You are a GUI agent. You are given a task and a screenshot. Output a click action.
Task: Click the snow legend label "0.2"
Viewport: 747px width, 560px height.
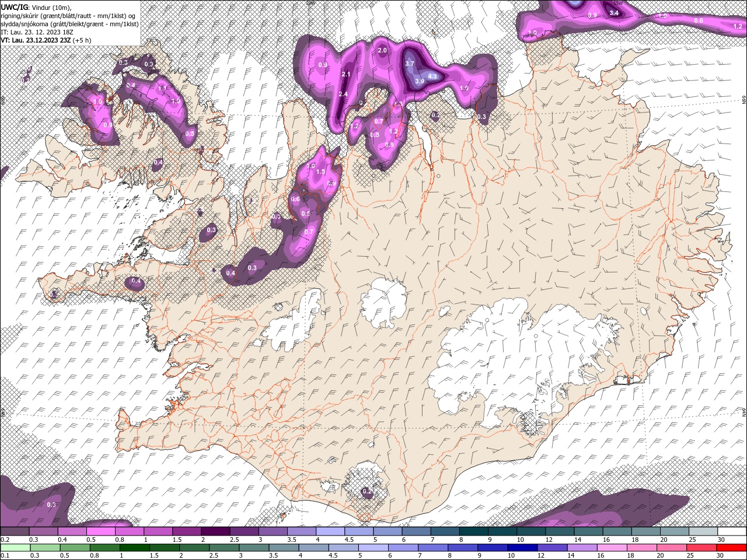tap(5, 540)
